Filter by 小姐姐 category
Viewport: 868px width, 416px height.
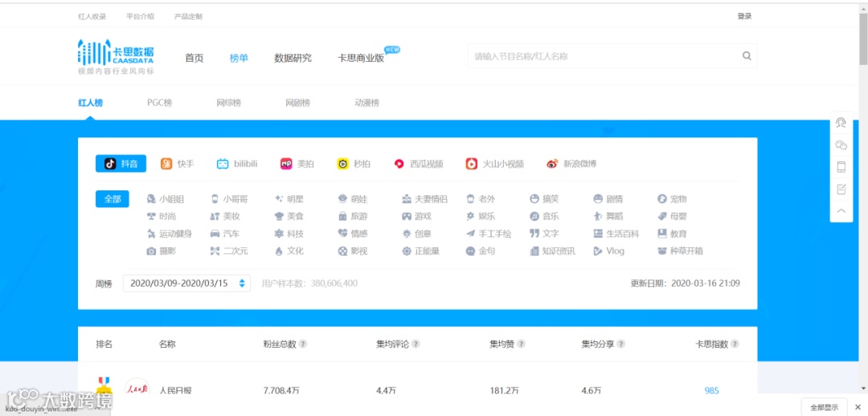pos(165,199)
